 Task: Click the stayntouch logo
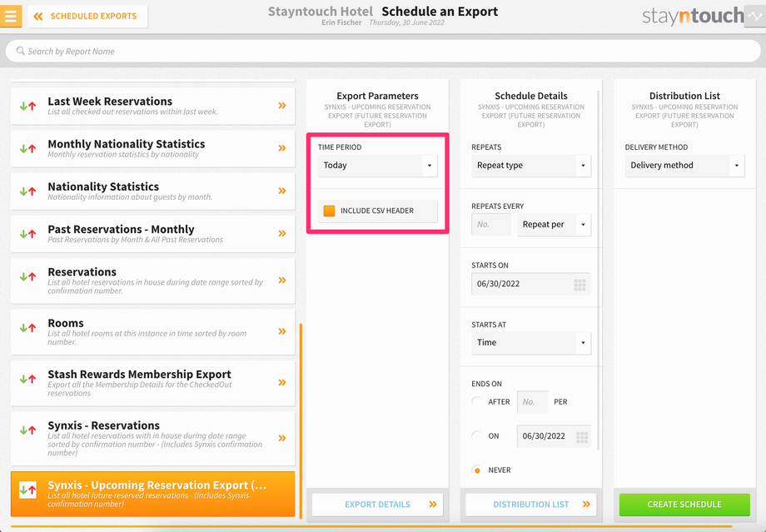pos(694,16)
